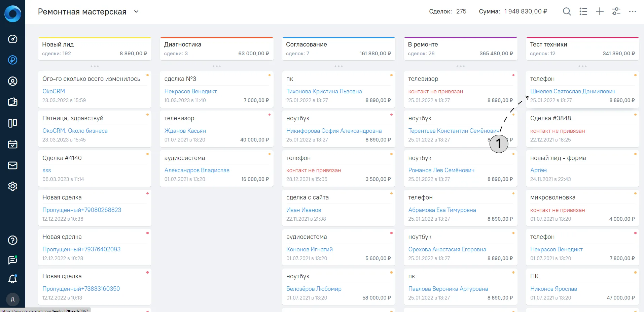Open calendar sidebar icon
This screenshot has height=312, width=644.
[x=12, y=144]
